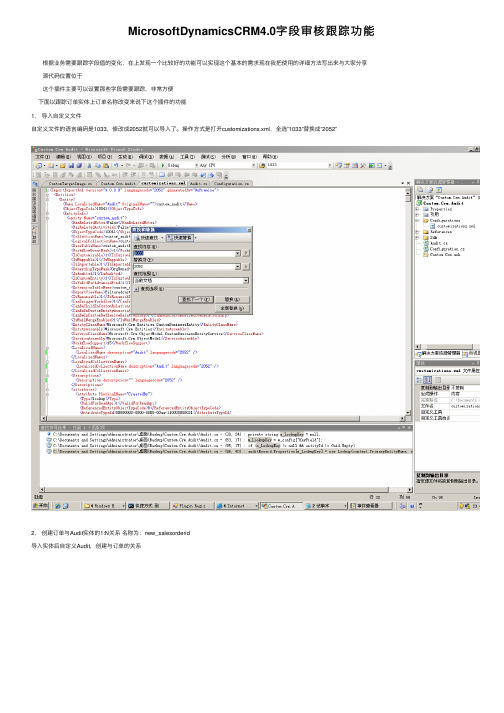The width and height of the screenshot is (504, 713).
Task: Click the Replace All button
Action: point(232,308)
